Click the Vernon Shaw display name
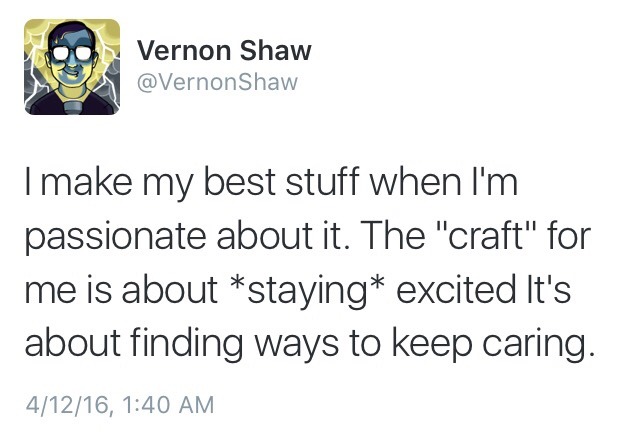Screen dimensions: 640x444 coord(224,51)
